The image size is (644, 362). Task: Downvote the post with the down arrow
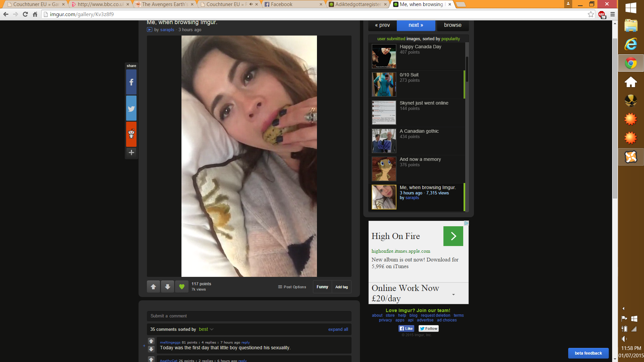point(167,287)
